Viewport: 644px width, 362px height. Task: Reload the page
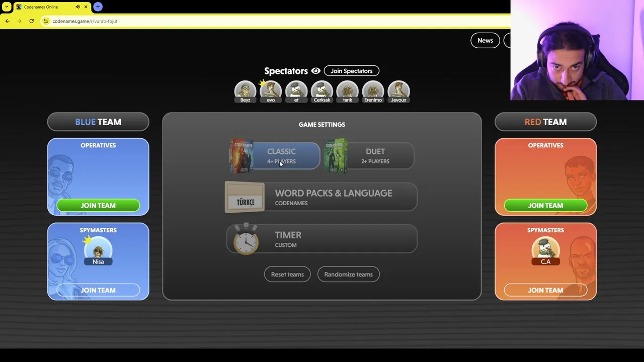point(31,21)
